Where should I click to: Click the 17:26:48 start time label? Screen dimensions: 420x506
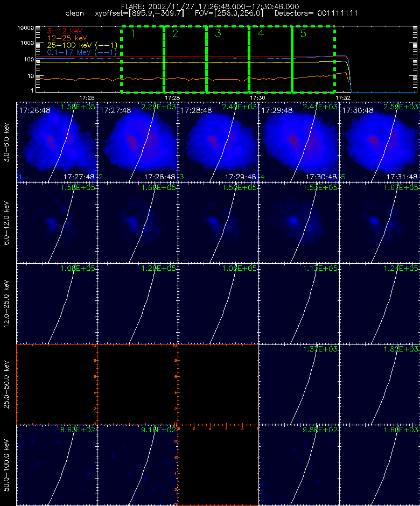pyautogui.click(x=34, y=111)
